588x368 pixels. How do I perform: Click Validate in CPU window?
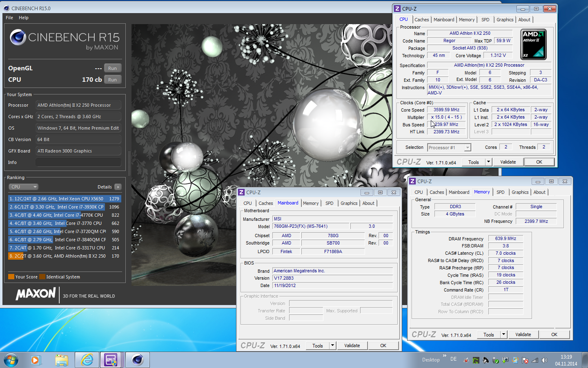(508, 162)
